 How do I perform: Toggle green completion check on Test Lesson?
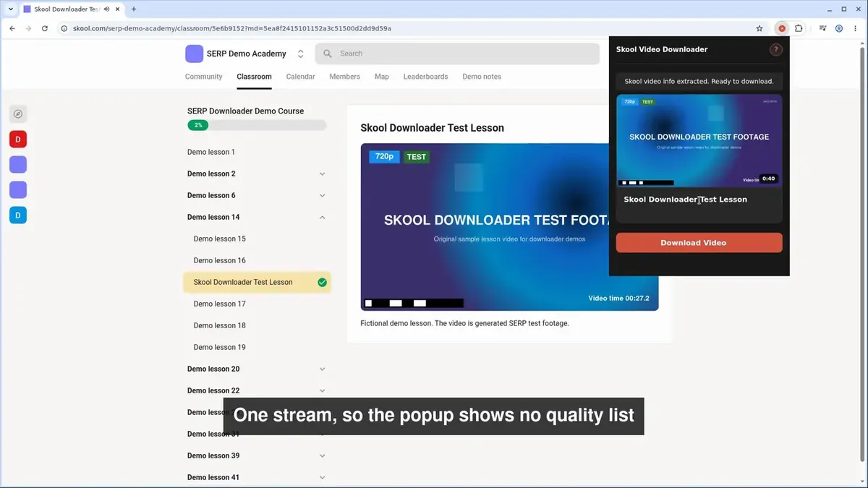pyautogui.click(x=323, y=282)
